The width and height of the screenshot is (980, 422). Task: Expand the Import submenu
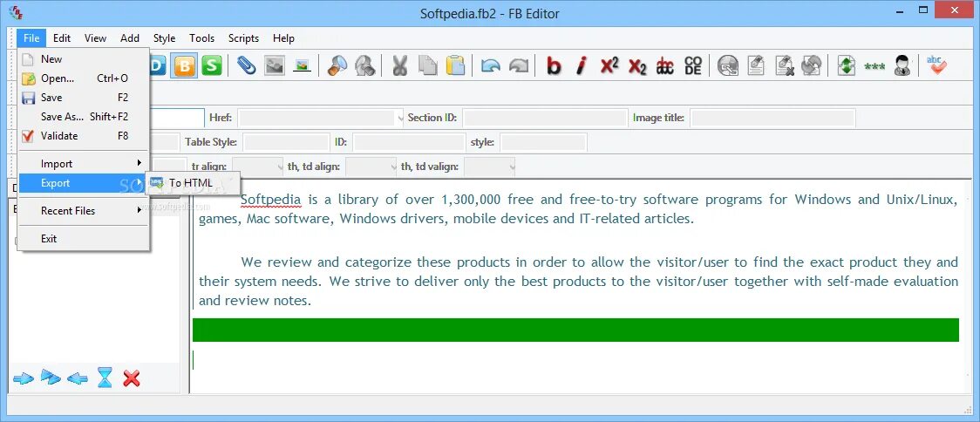(83, 164)
